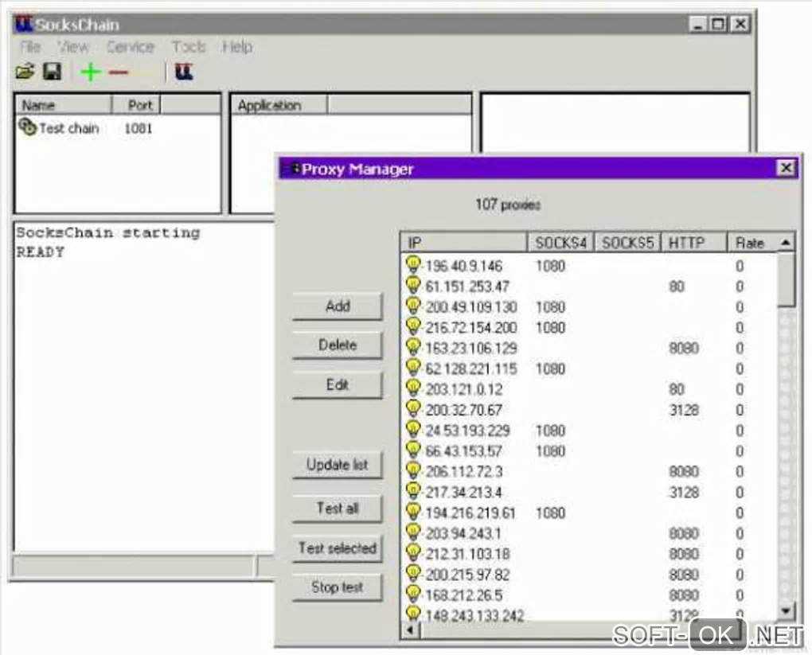
Task: Sort by the HTTP column header
Action: pos(694,242)
